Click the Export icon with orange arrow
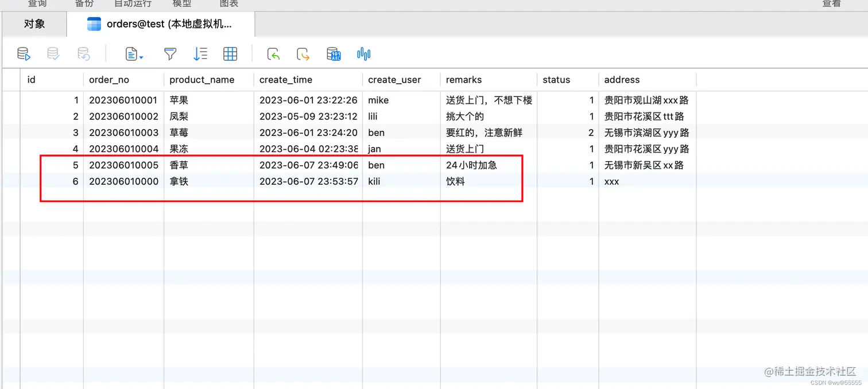868x389 pixels. pyautogui.click(x=303, y=54)
